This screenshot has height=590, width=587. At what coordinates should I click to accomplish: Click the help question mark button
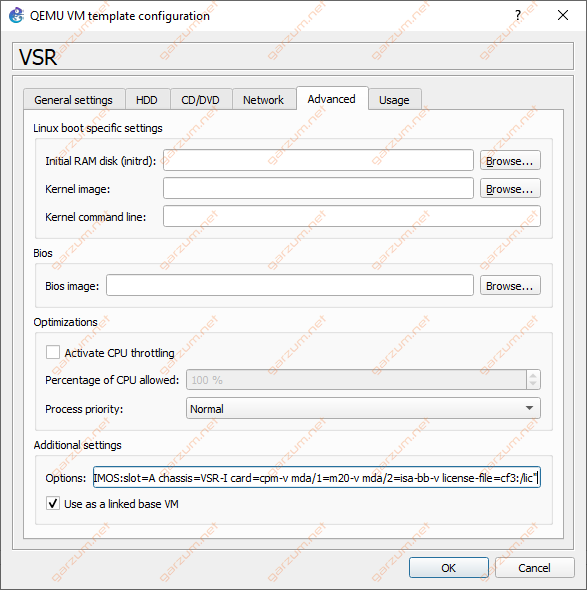point(518,15)
